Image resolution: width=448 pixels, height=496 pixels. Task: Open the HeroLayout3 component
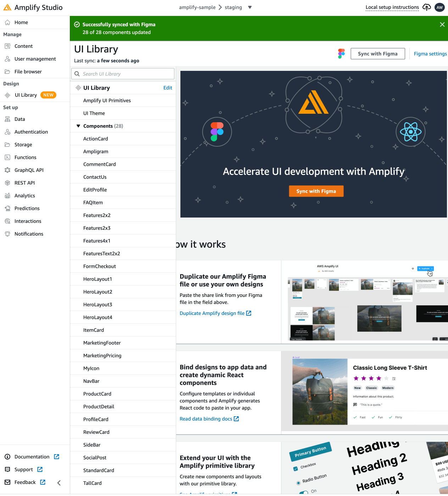pyautogui.click(x=123, y=305)
